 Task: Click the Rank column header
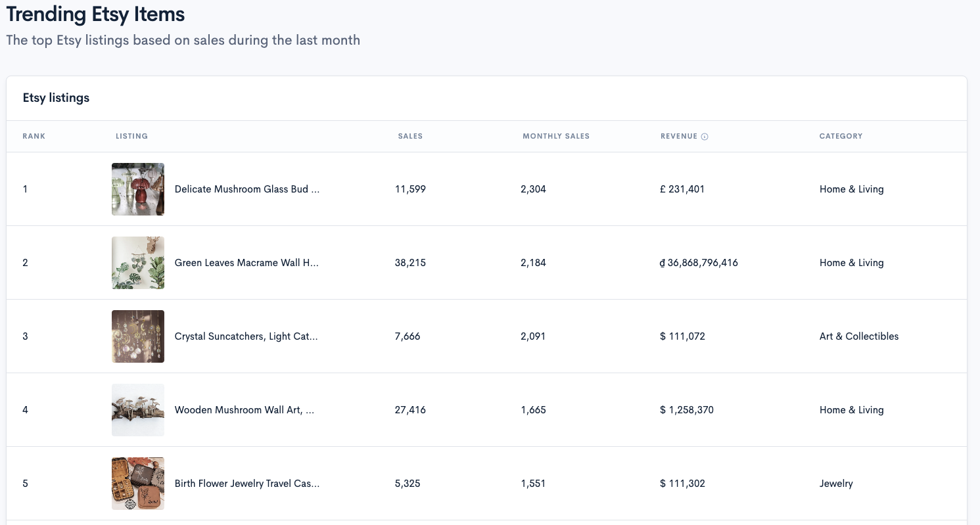[34, 136]
